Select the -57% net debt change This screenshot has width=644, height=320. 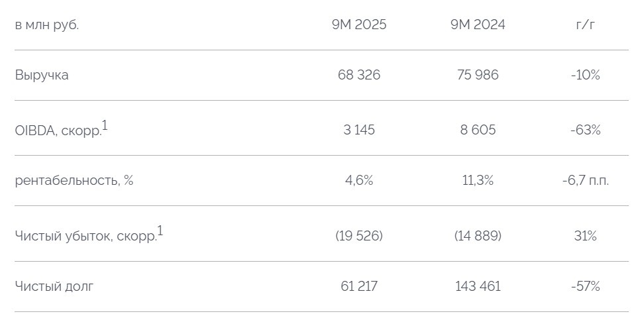(585, 287)
